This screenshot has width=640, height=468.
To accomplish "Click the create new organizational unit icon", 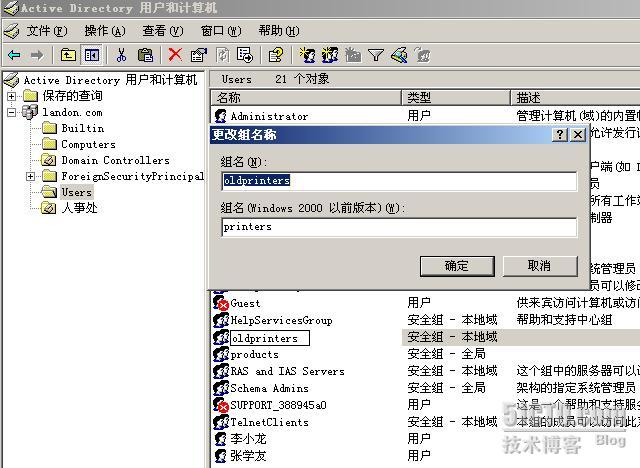I will coord(353,55).
